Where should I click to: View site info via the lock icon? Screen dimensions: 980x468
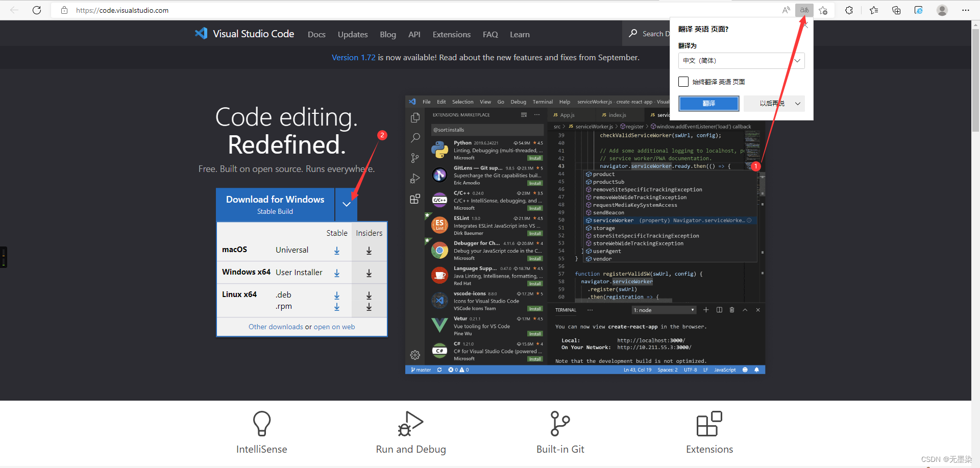(64, 10)
